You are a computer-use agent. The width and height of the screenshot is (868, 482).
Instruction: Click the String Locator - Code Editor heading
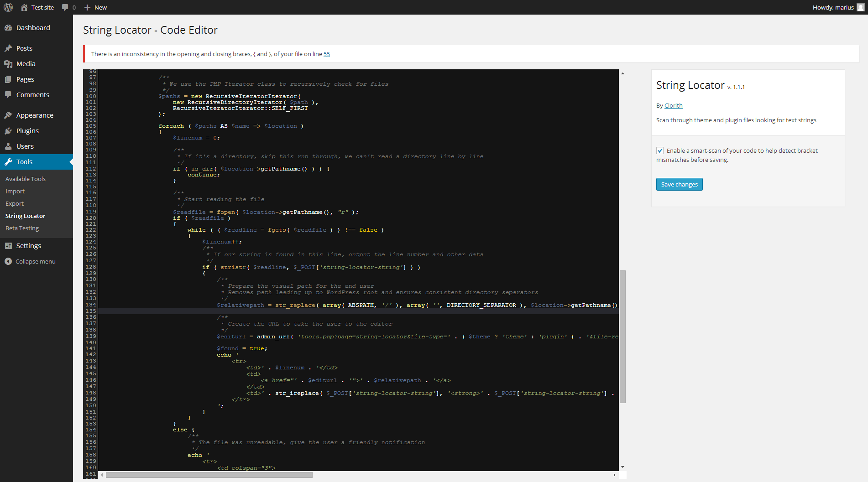pyautogui.click(x=150, y=30)
